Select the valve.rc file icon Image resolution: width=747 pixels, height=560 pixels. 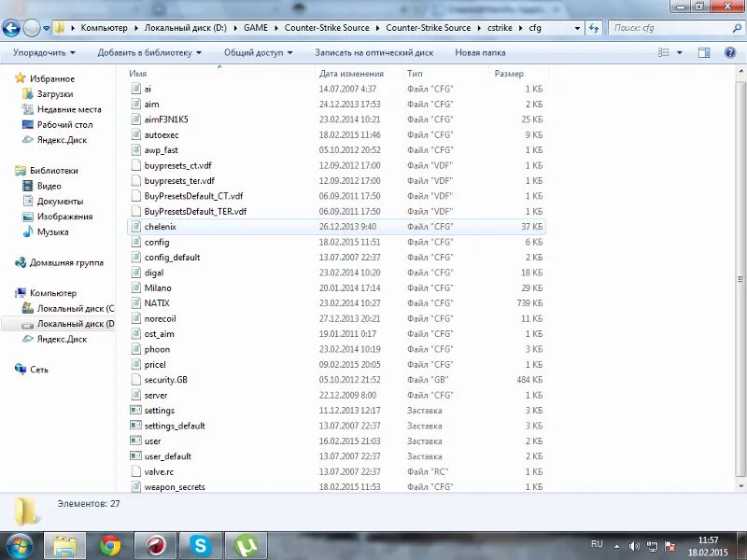click(135, 471)
